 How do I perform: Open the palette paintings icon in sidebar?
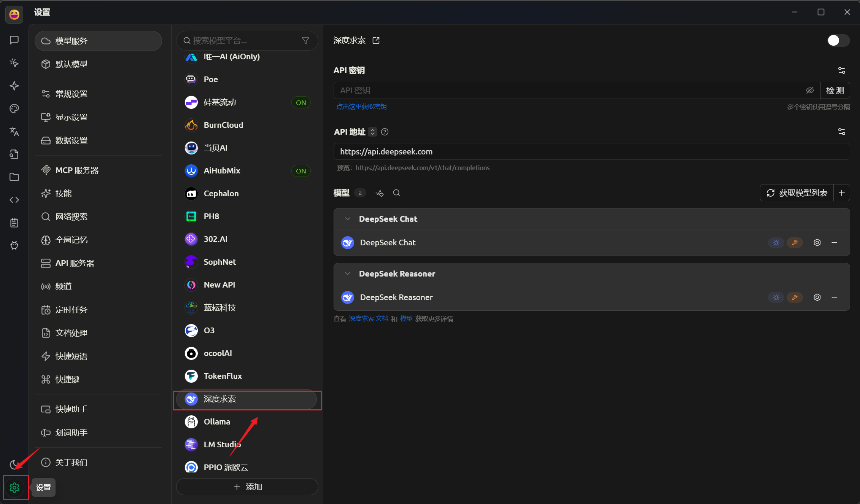click(x=14, y=108)
